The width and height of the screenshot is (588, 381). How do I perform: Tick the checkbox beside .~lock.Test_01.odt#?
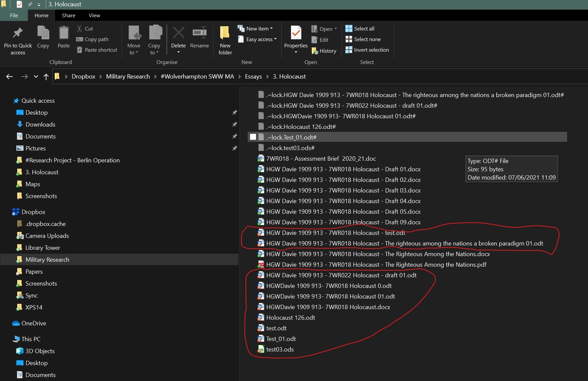[x=253, y=137]
